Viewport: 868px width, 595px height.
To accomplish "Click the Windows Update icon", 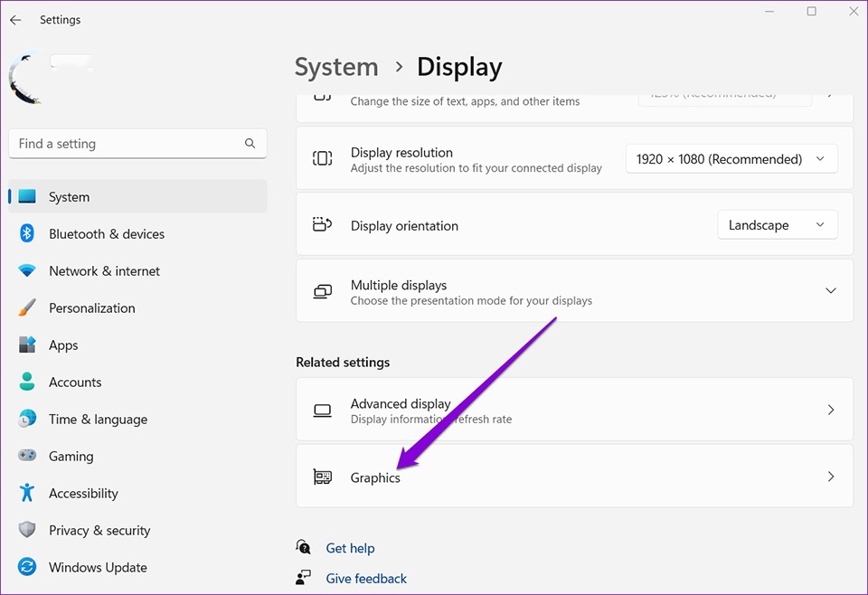I will (x=26, y=567).
